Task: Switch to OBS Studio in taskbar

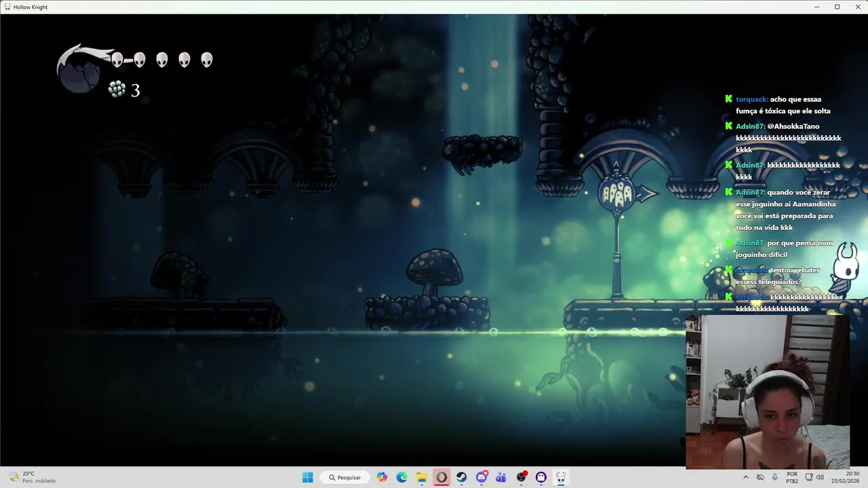Action: pos(521,477)
